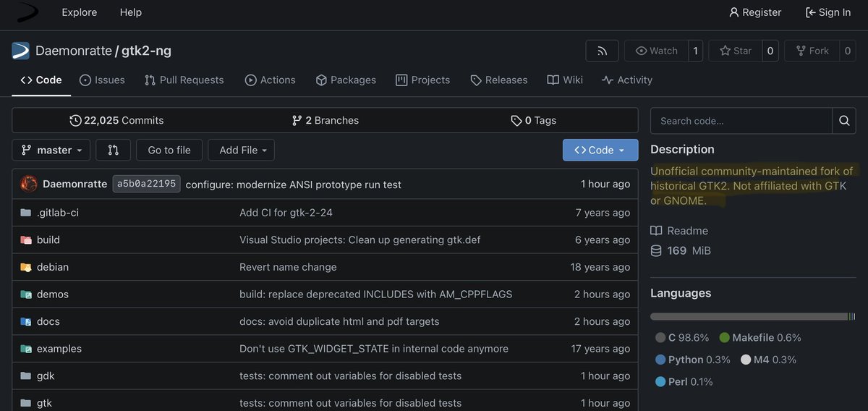This screenshot has width=868, height=411.
Task: Open the build folder
Action: point(48,240)
